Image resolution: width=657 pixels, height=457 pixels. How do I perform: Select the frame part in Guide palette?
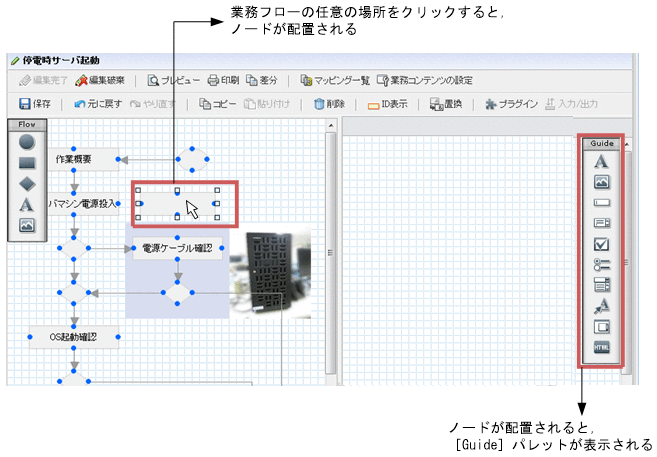[602, 327]
